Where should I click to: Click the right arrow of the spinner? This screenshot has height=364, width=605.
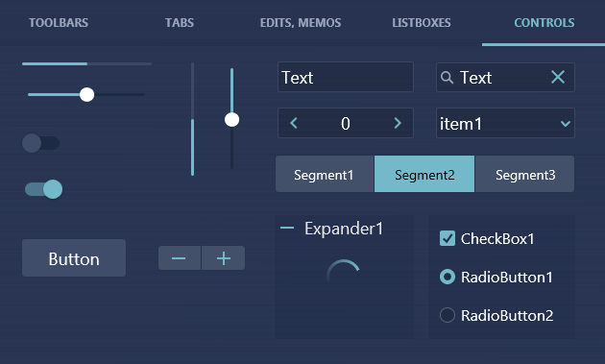(398, 123)
